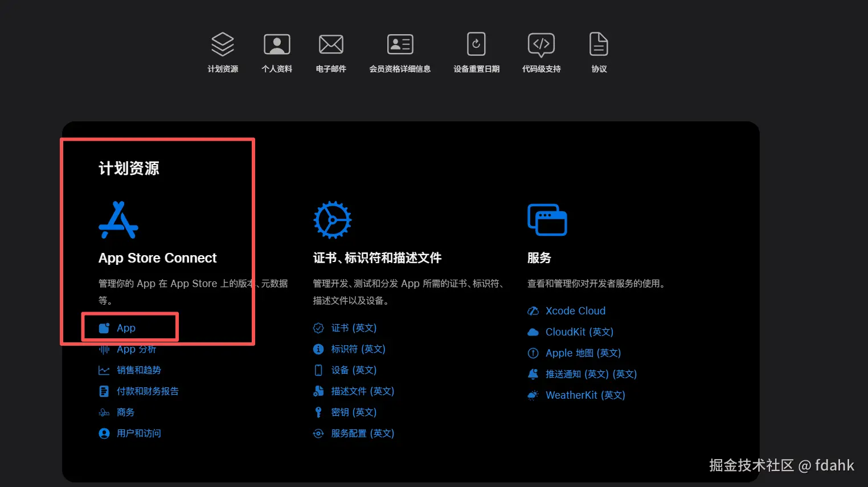868x487 pixels.
Task: Click the small App icon beside App link
Action: (x=104, y=328)
